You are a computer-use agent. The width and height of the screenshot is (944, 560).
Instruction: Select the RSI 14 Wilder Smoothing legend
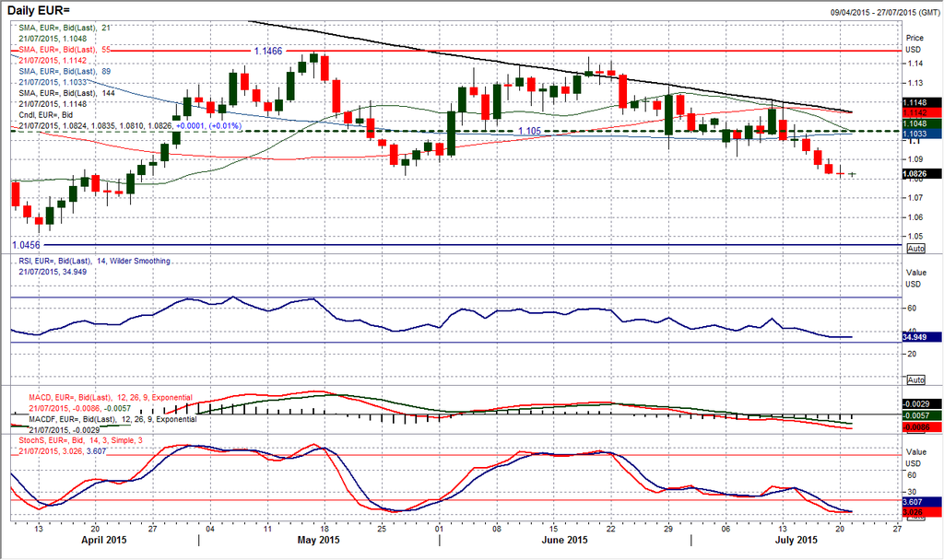[95, 261]
